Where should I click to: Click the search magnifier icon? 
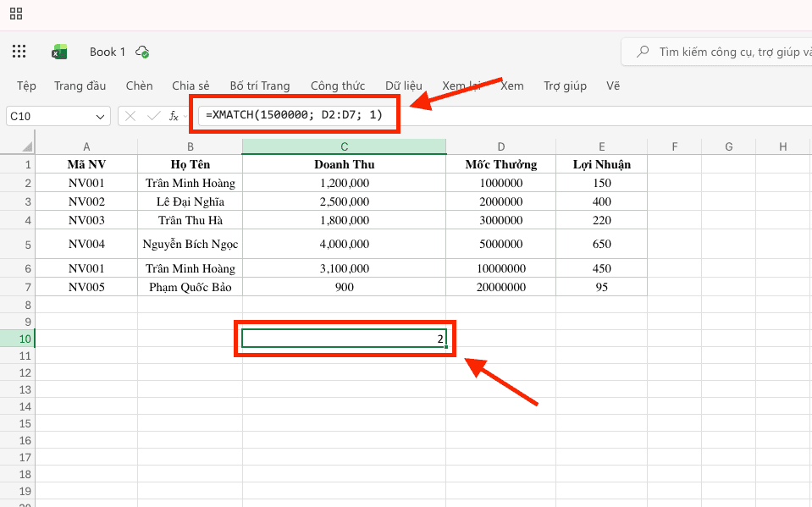[x=643, y=52]
